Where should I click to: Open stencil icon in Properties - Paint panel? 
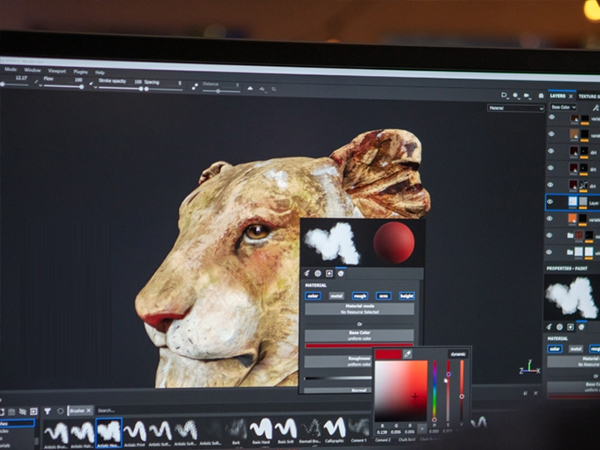(x=571, y=327)
